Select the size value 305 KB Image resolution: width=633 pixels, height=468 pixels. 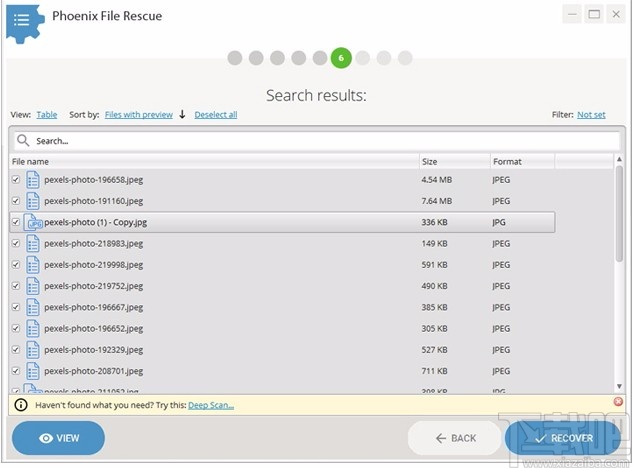(x=434, y=329)
